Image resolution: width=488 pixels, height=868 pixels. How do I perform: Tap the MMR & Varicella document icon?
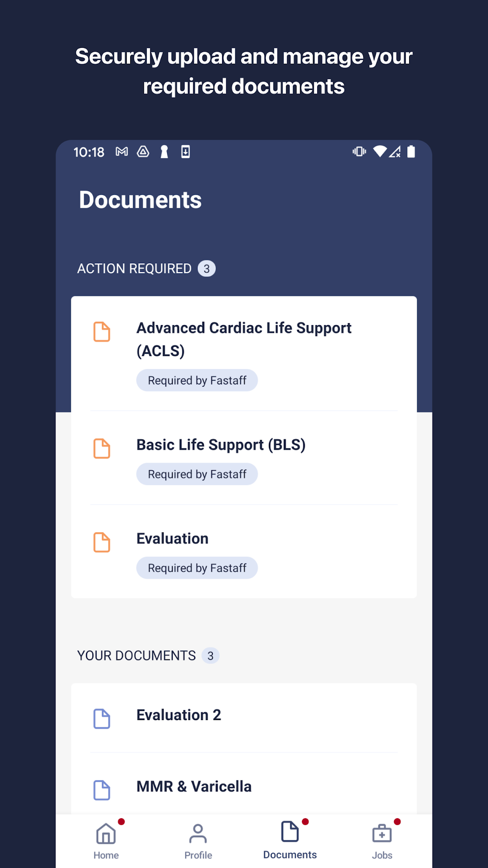(x=101, y=790)
